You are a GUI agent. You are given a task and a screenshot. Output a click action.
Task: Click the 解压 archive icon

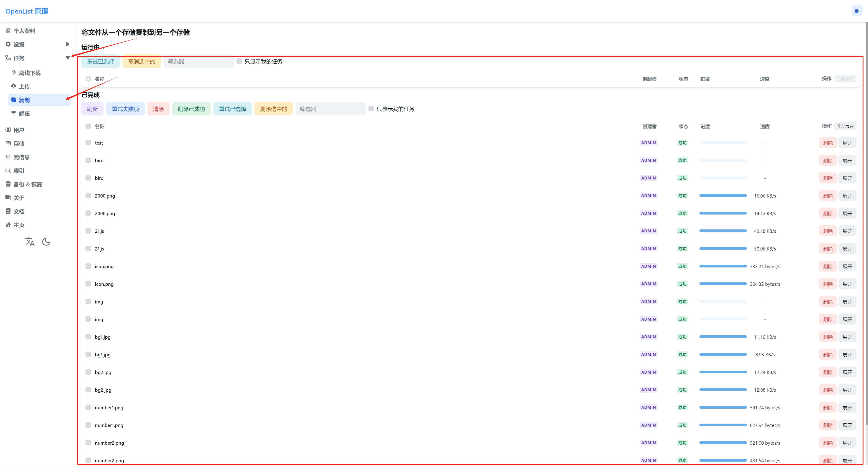[14, 114]
